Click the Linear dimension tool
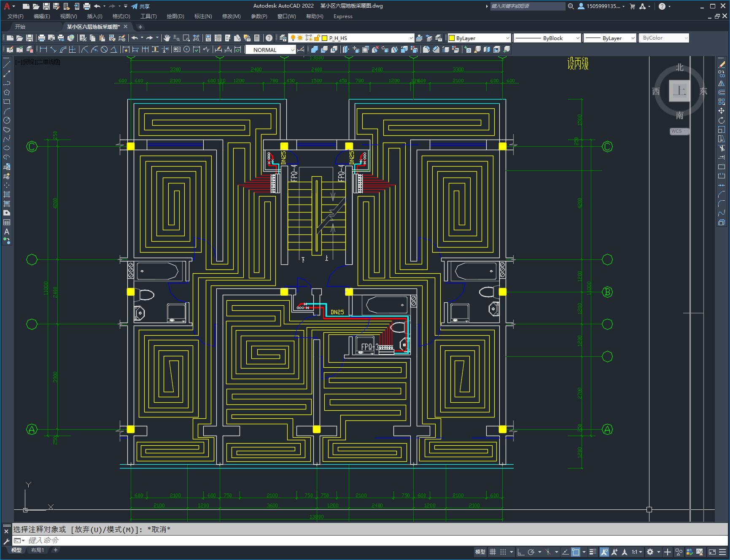Image resolution: width=730 pixels, height=560 pixels. (43, 50)
